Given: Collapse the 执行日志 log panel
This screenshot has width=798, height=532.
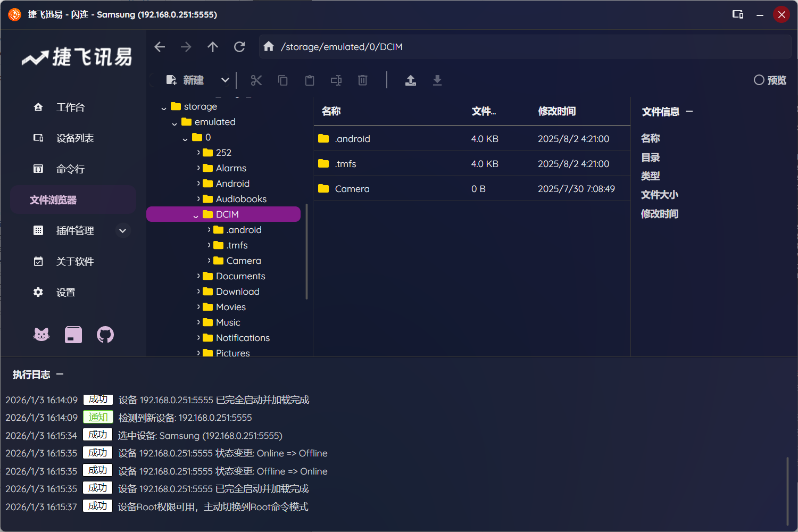Looking at the screenshot, I should (x=60, y=375).
